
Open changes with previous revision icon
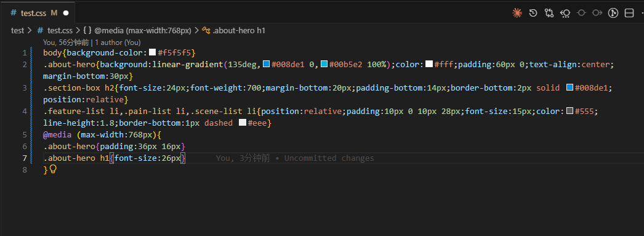(x=565, y=13)
